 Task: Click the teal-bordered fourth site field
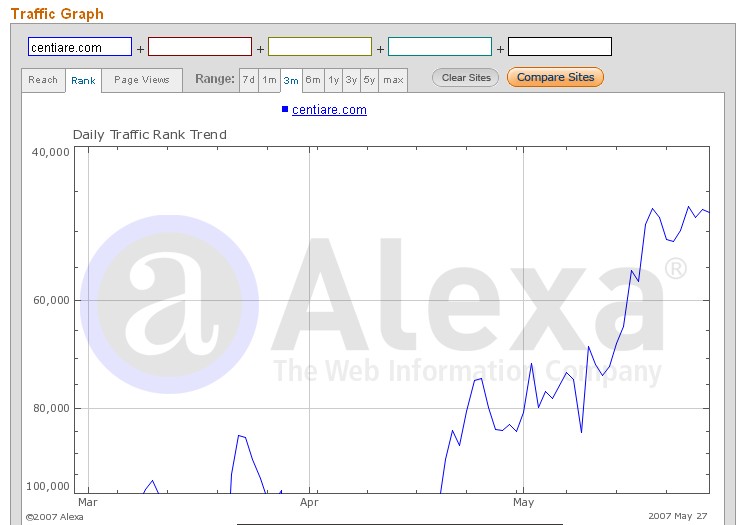click(440, 47)
